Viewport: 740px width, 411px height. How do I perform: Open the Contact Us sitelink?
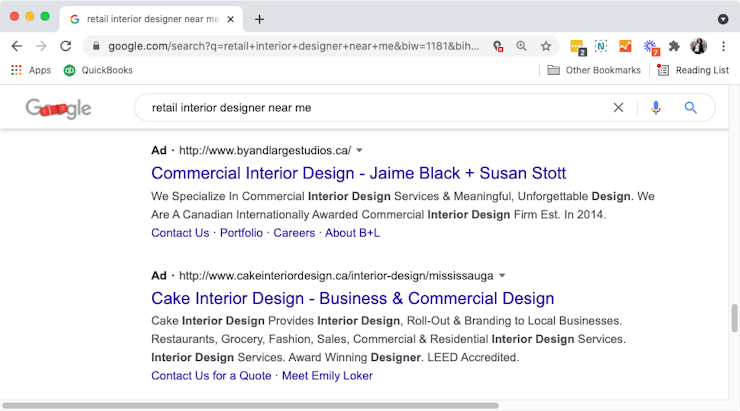coord(180,233)
